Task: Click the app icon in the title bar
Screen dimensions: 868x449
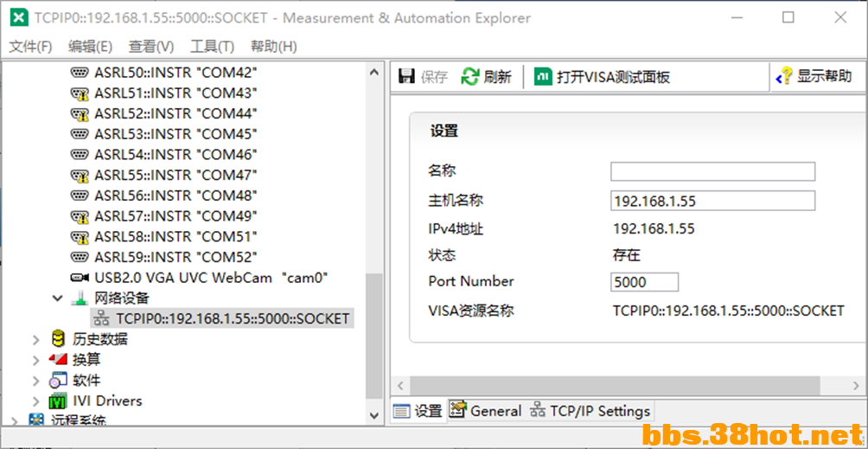Action: click(x=19, y=17)
